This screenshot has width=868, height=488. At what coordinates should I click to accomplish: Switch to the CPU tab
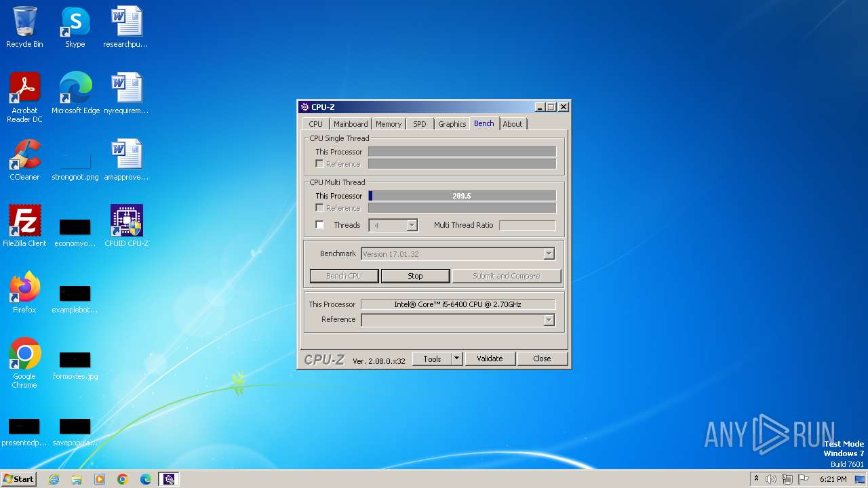coord(316,124)
